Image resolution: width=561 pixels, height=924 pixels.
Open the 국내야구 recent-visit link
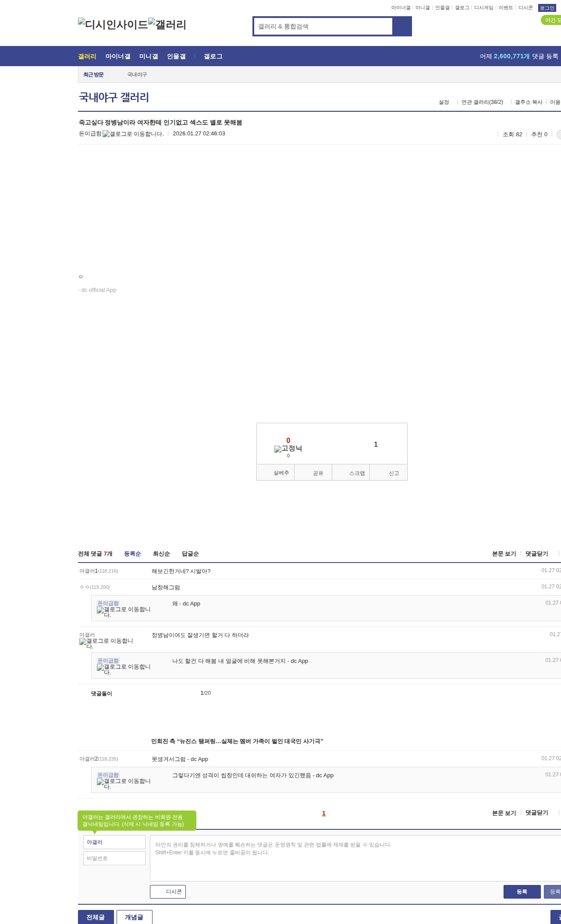[137, 74]
